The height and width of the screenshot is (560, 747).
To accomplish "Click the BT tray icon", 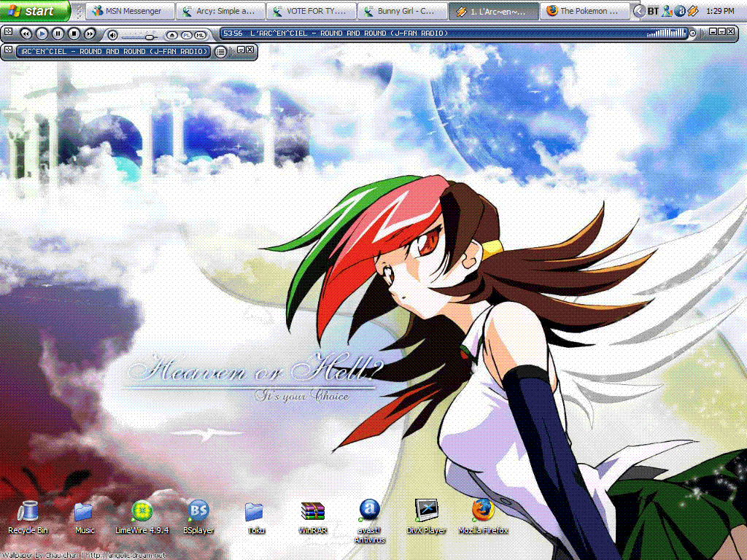I will [x=653, y=11].
